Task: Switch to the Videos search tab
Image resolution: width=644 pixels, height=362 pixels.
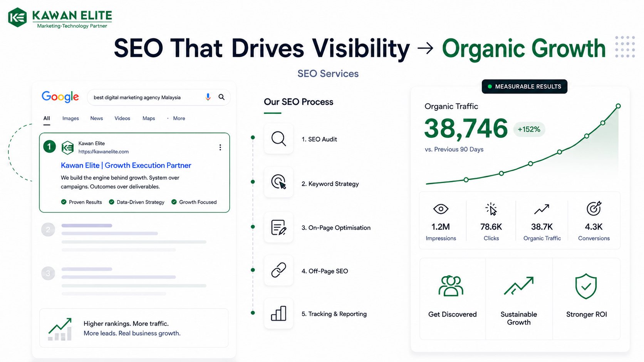Action: click(x=122, y=118)
